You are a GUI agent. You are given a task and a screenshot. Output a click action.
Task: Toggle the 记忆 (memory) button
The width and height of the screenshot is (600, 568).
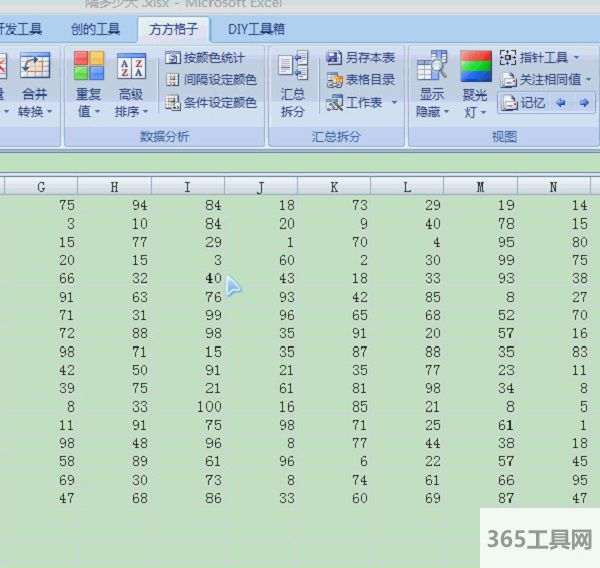[x=524, y=103]
